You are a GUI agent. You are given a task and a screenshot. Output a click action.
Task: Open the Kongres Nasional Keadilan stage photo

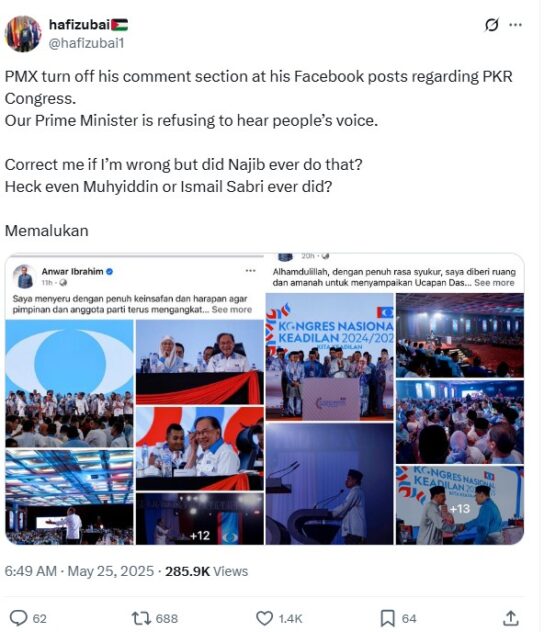tap(330, 357)
